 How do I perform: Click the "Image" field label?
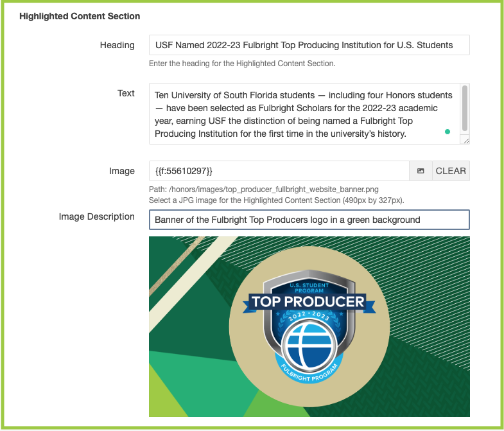point(121,171)
